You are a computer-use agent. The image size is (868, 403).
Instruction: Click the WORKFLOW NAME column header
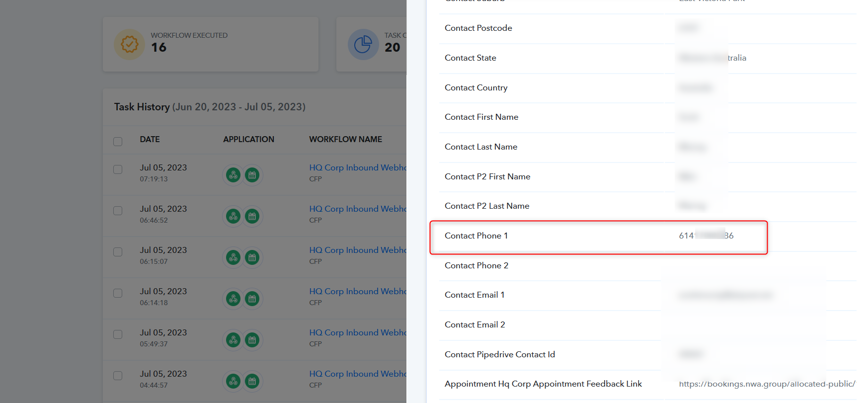[346, 140]
